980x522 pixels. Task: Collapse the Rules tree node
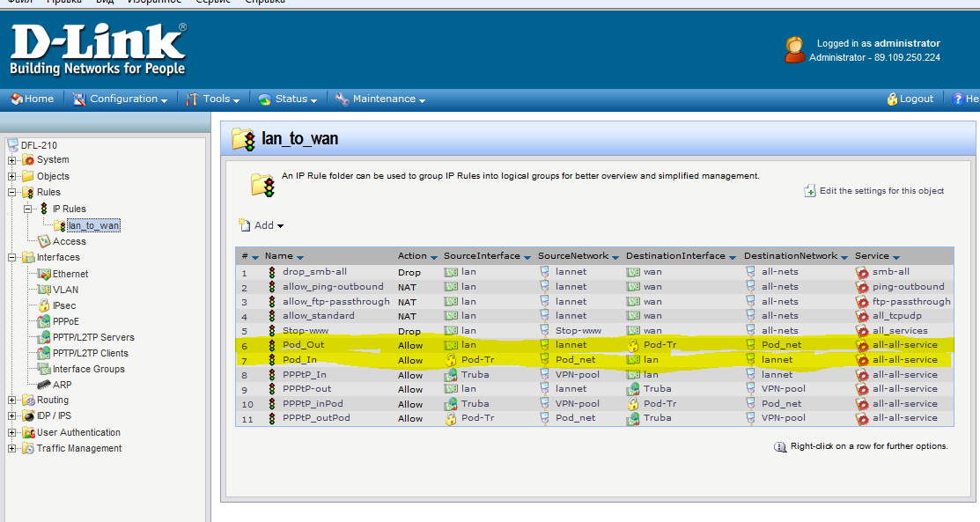pos(11,193)
